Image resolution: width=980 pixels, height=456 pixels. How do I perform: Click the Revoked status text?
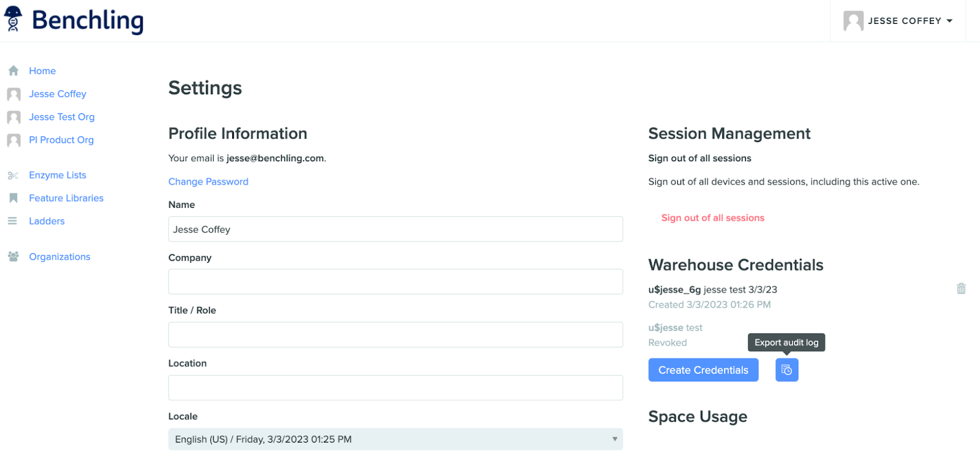[668, 343]
